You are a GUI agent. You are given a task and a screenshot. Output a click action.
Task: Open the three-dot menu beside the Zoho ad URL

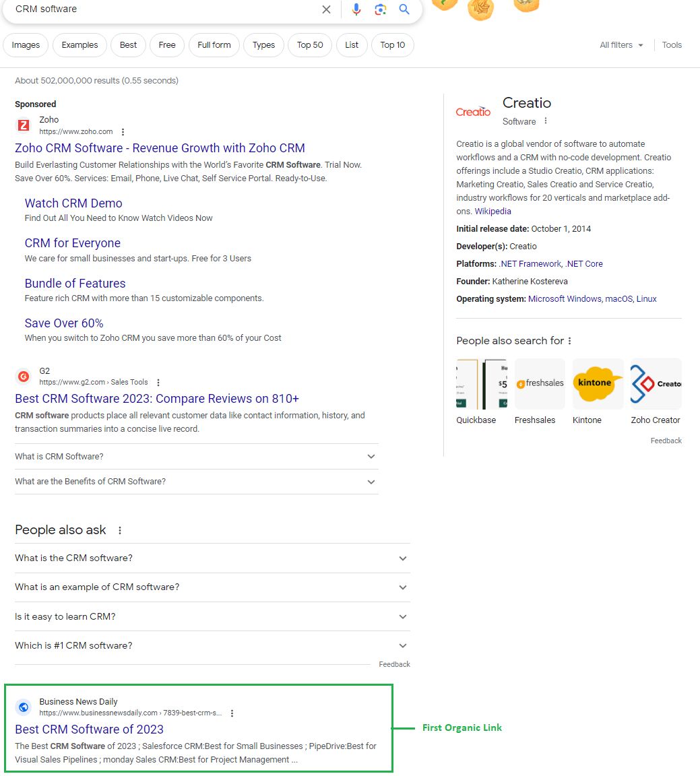[123, 132]
